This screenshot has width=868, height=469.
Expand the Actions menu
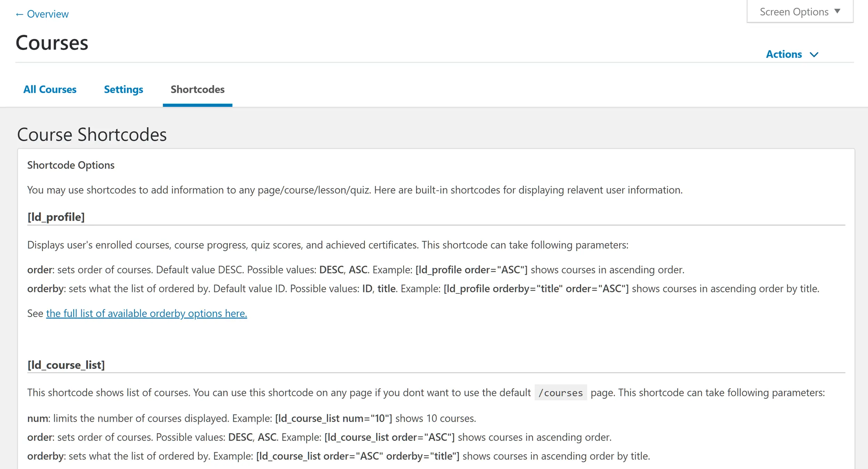click(x=784, y=54)
